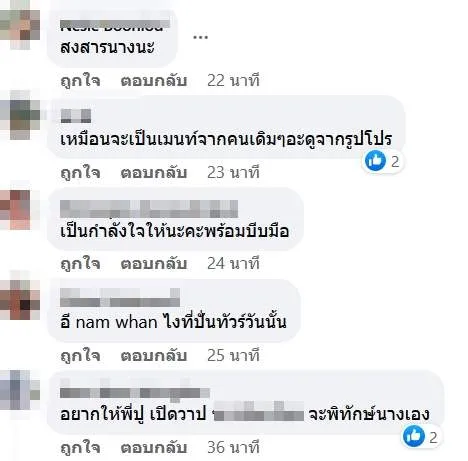Click like reaction icon on 36-minute comment
This screenshot has width=468, height=461.
point(413,436)
